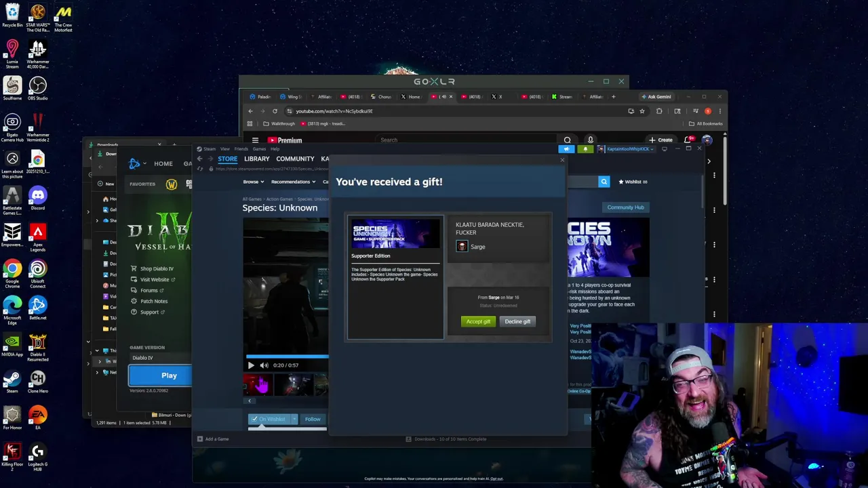Open the Games menu in Steam
The height and width of the screenshot is (488, 868).
pos(259,149)
